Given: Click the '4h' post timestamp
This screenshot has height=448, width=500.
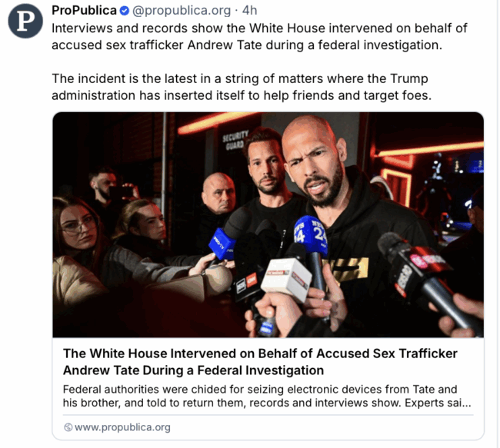Looking at the screenshot, I should click(250, 11).
